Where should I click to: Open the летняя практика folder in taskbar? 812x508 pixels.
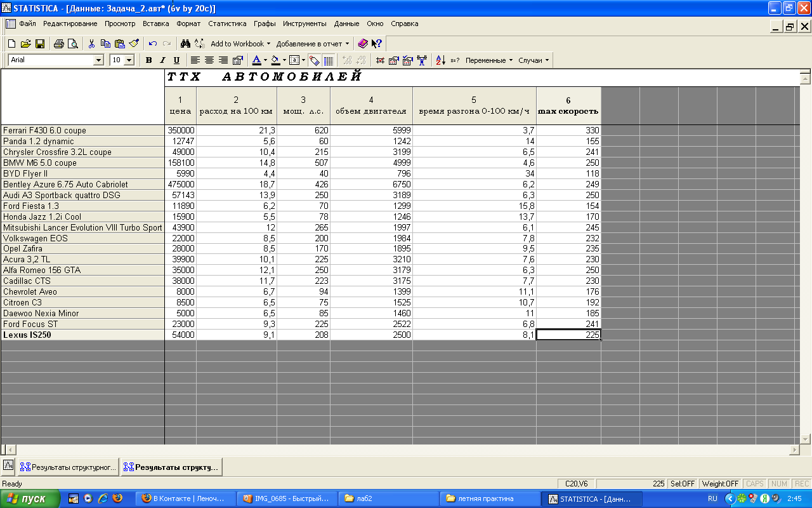[x=489, y=498]
